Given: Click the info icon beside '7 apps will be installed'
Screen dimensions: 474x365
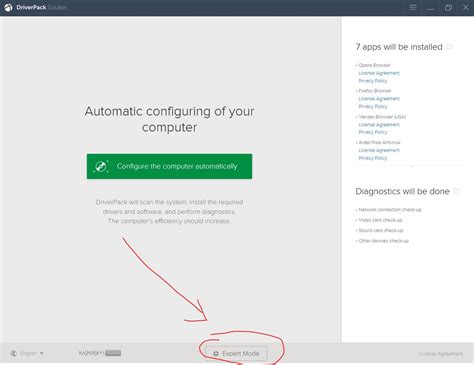Looking at the screenshot, I should 449,47.
